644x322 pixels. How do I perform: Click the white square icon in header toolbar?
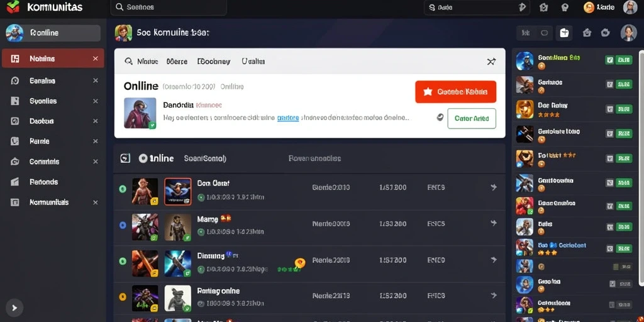(x=564, y=33)
